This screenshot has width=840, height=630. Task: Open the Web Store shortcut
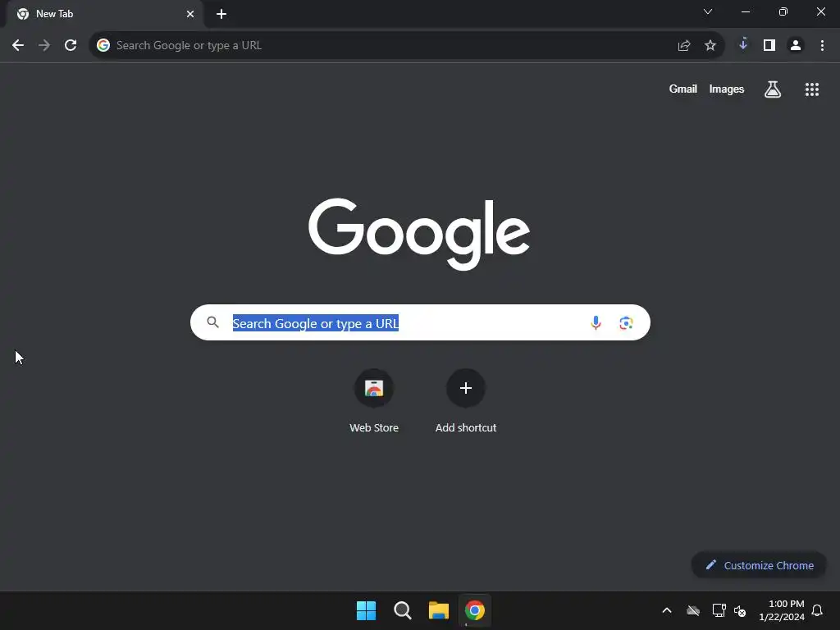click(x=374, y=400)
